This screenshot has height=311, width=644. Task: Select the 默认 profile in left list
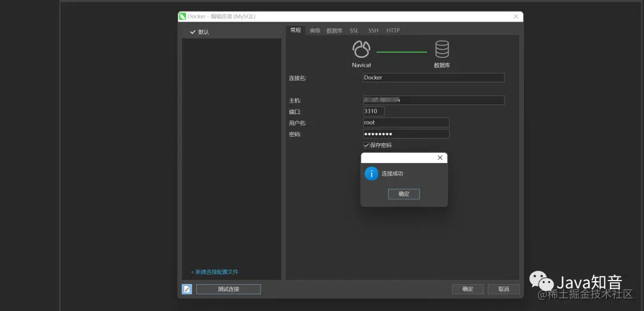[x=231, y=32]
